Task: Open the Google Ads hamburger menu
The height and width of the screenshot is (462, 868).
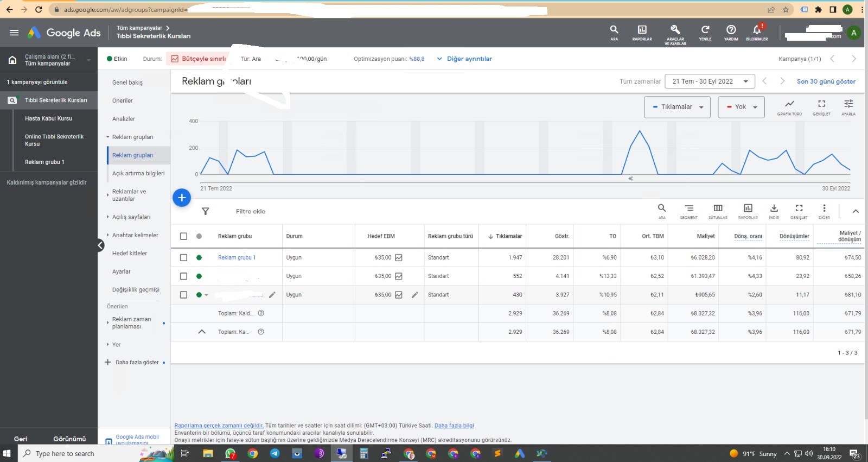Action: click(14, 33)
